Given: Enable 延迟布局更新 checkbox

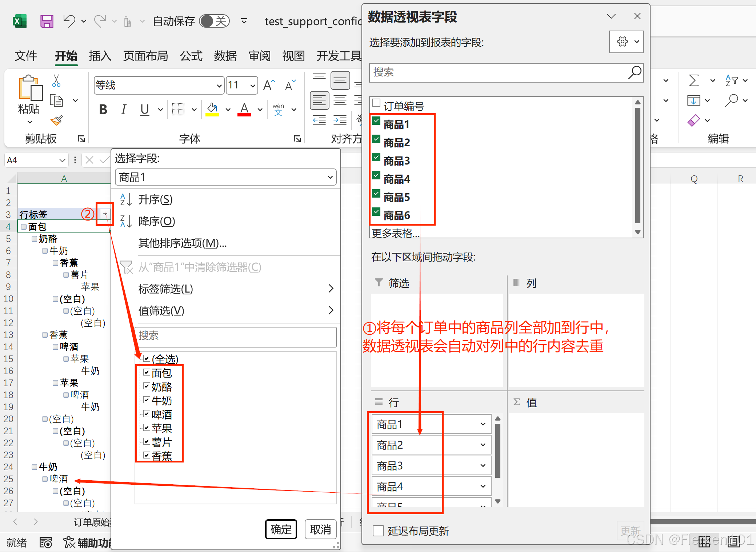Looking at the screenshot, I should tap(378, 531).
